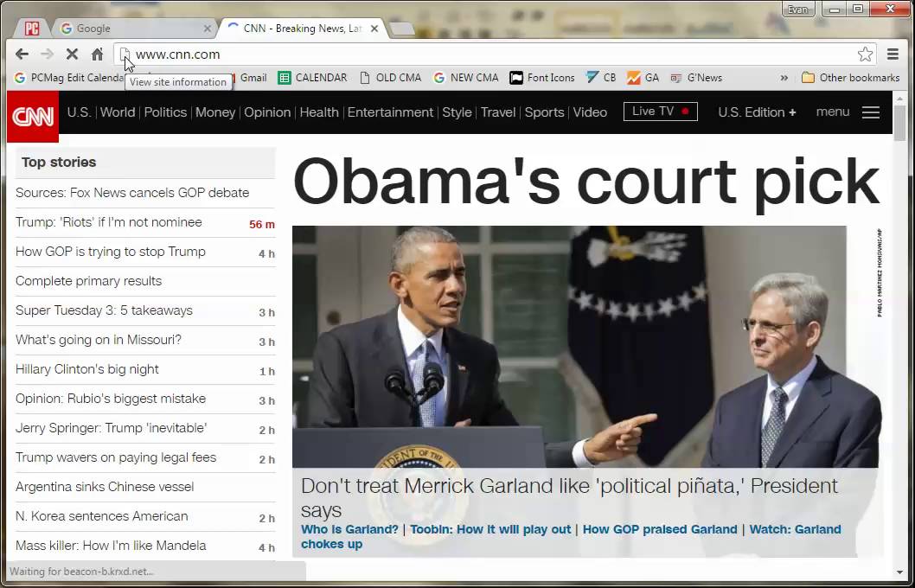Open the NEW CMA bookmark
The height and width of the screenshot is (588, 915).
point(465,78)
